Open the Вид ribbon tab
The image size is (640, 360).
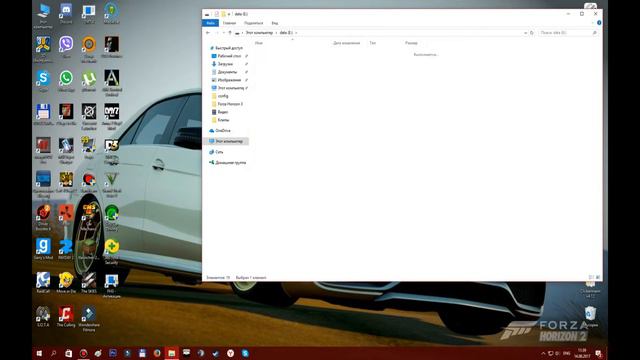[x=275, y=23]
